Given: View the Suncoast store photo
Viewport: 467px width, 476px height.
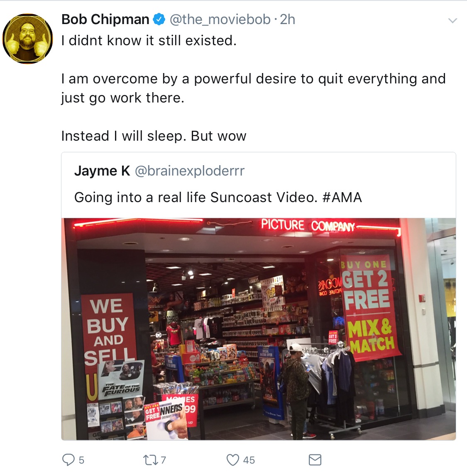Looking at the screenshot, I should 258,329.
